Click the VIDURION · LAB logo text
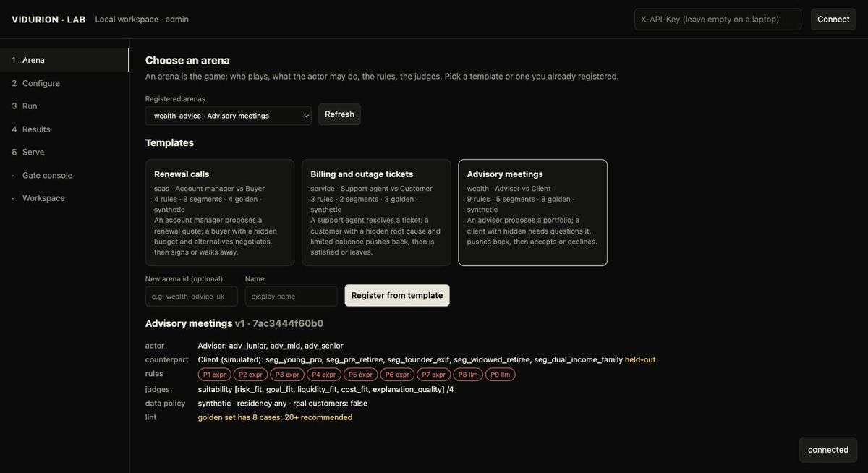Image resolution: width=868 pixels, height=473 pixels. [48, 20]
